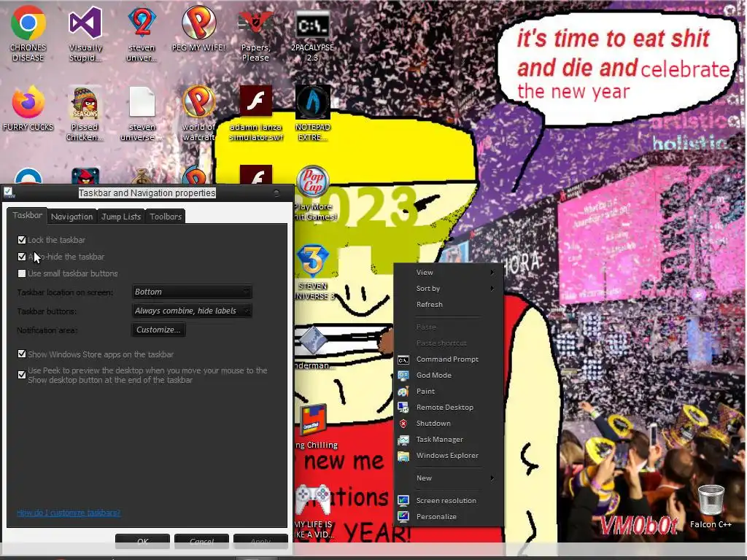Screen dimensions: 747x560
Task: Expand the New submenu
Action: (449, 478)
